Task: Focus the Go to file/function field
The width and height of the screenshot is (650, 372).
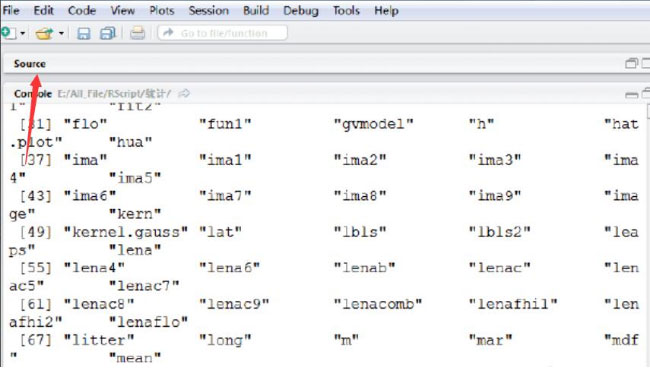Action: (222, 33)
